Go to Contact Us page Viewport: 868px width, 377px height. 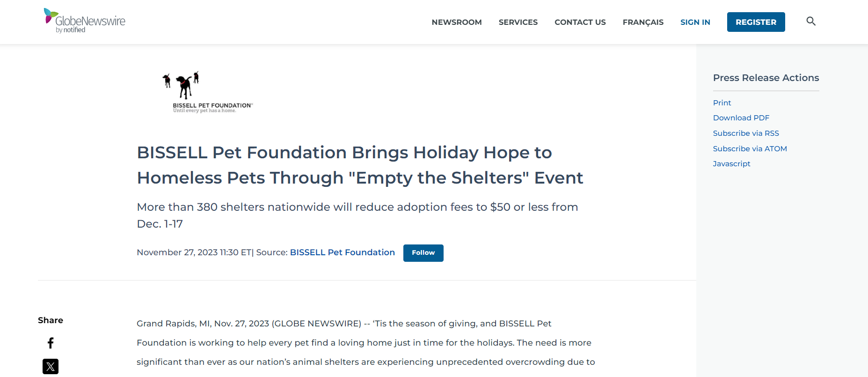580,22
